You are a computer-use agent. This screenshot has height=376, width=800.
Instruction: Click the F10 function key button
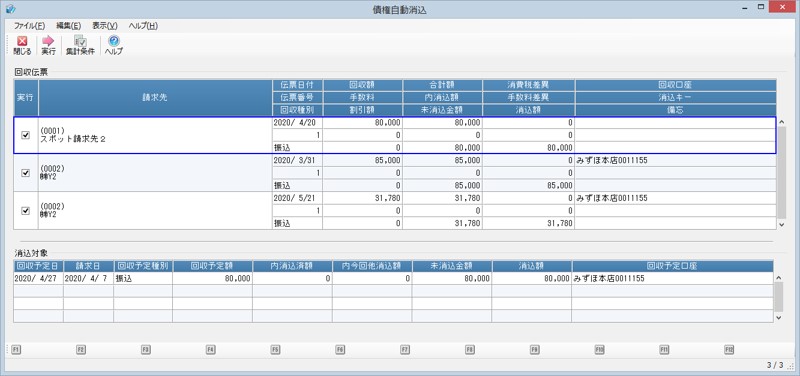point(599,349)
